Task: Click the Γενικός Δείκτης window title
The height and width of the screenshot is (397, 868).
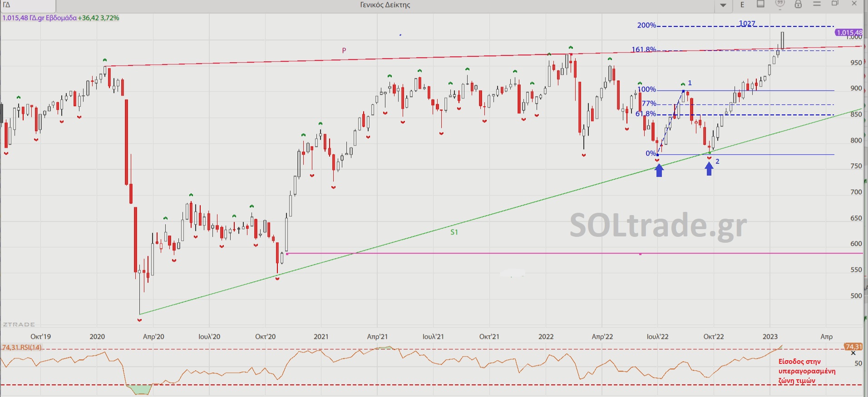Action: click(385, 5)
